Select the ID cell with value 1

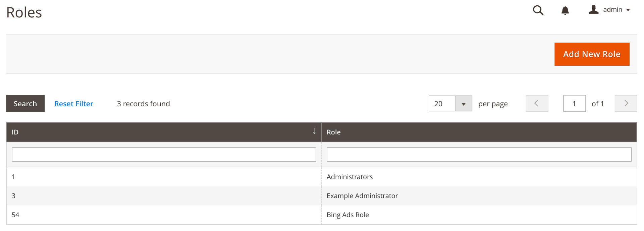(164, 177)
